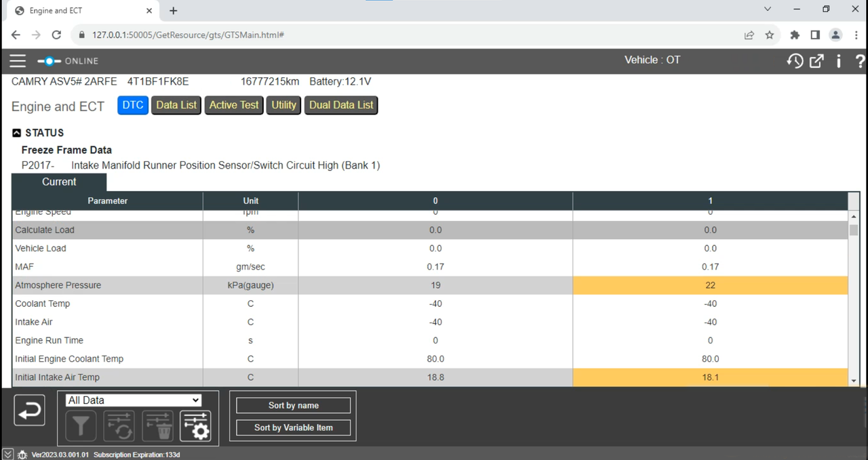Screen dimensions: 868x460
Task: Select the Calculate Load parameter
Action: pyautogui.click(x=45, y=230)
